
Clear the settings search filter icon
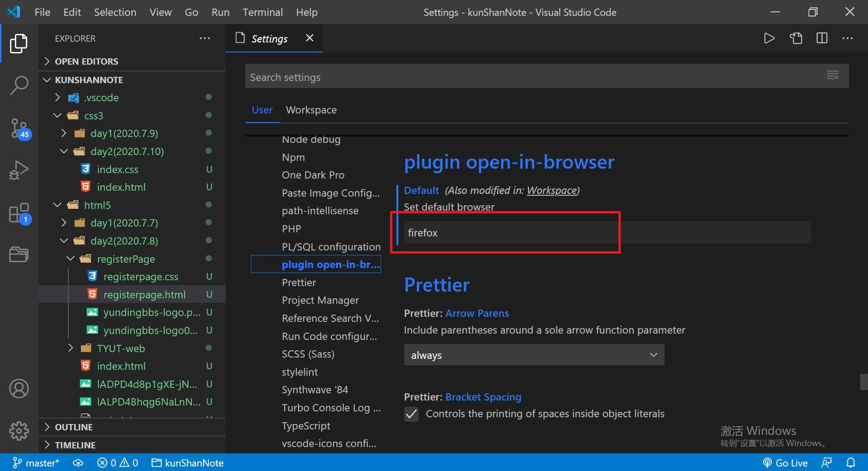[x=832, y=75]
